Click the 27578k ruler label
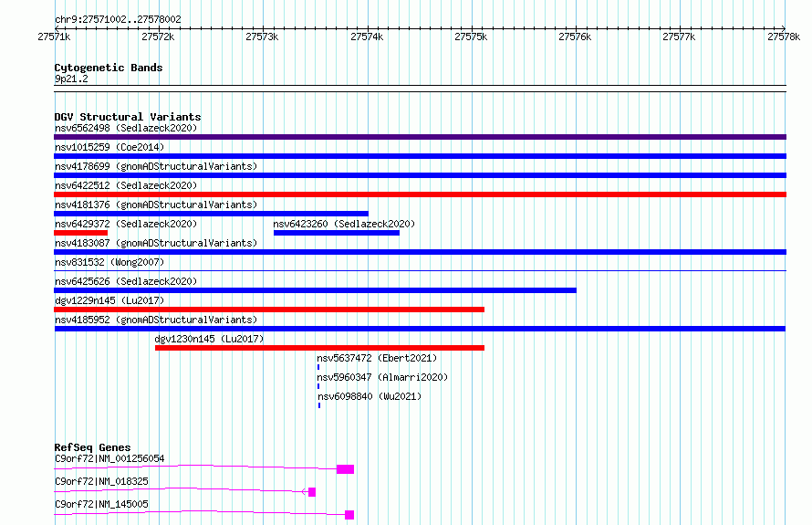Image resolution: width=812 pixels, height=525 pixels. [x=784, y=37]
